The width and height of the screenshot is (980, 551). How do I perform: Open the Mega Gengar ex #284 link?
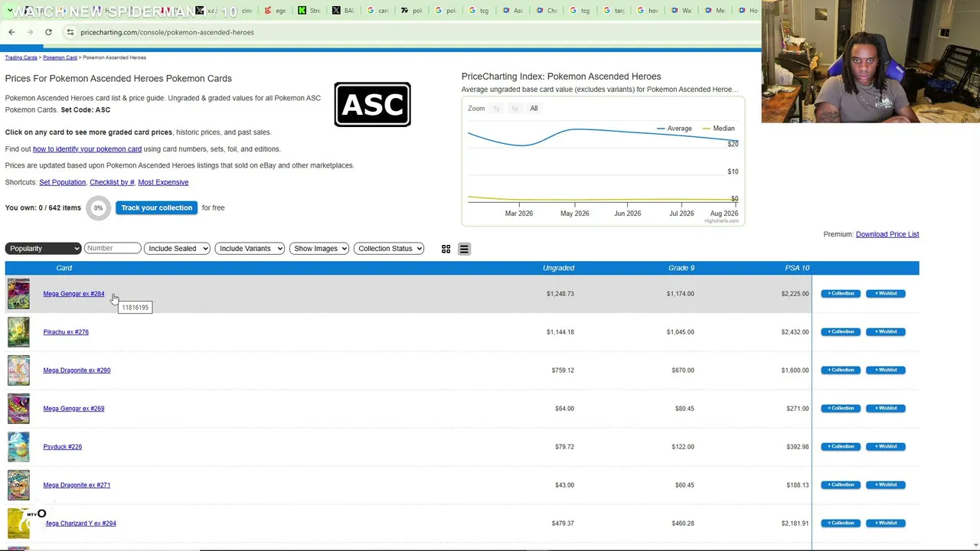click(73, 294)
